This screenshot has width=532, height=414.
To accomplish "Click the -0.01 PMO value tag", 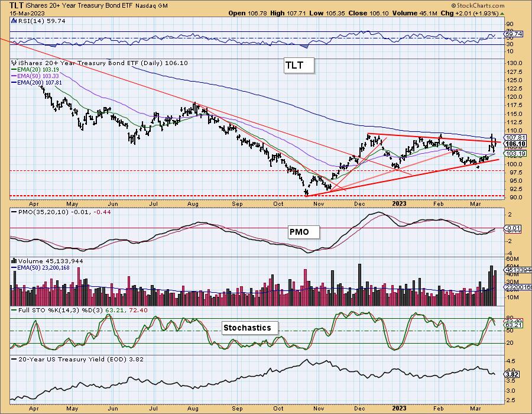I will point(513,228).
